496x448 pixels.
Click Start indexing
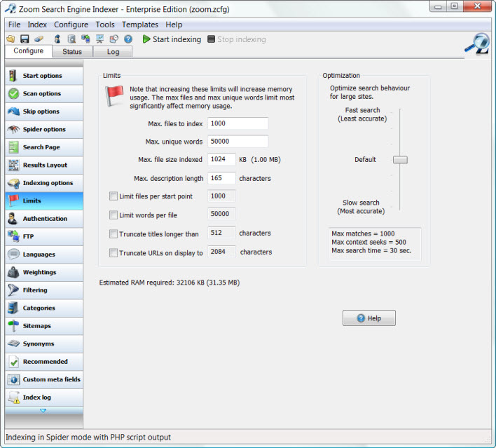pyautogui.click(x=172, y=39)
